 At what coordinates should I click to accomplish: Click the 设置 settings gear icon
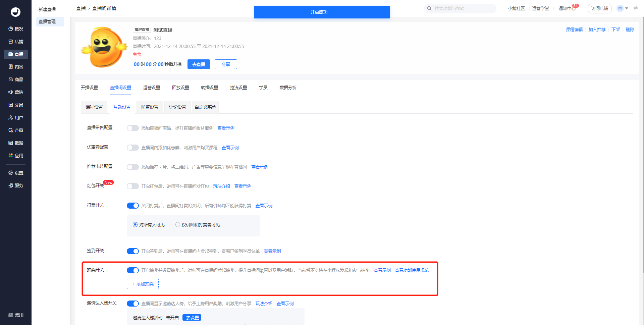pos(11,173)
